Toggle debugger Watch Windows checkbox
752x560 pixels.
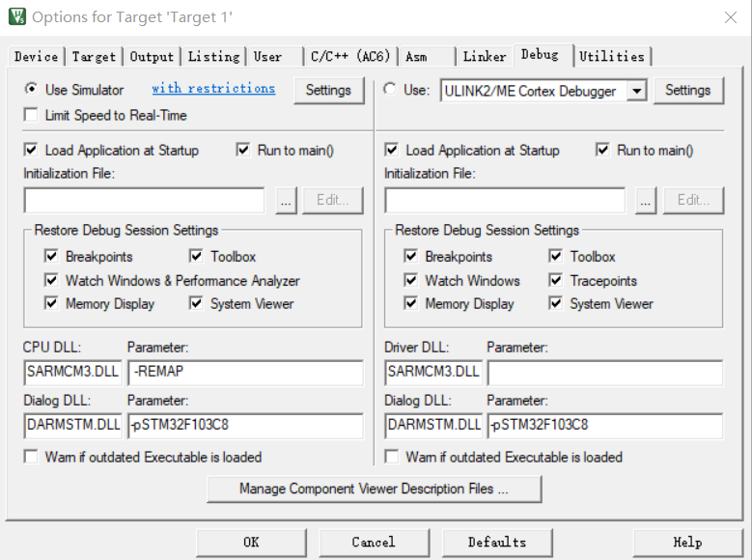click(410, 280)
